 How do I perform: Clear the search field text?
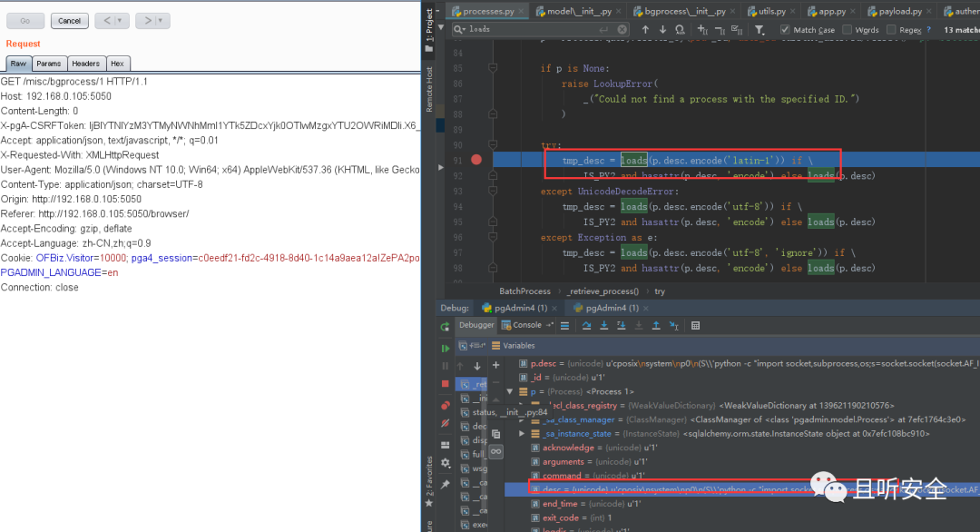pos(622,29)
